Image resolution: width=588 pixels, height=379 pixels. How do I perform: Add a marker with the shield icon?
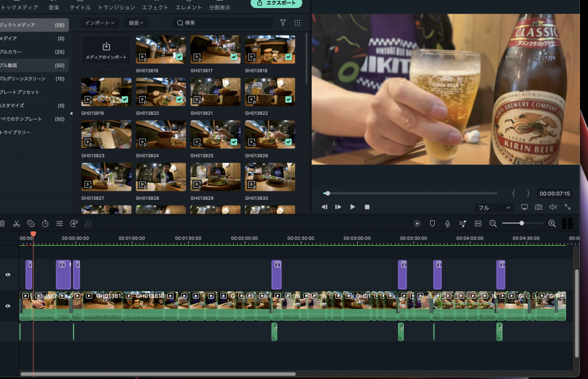432,224
